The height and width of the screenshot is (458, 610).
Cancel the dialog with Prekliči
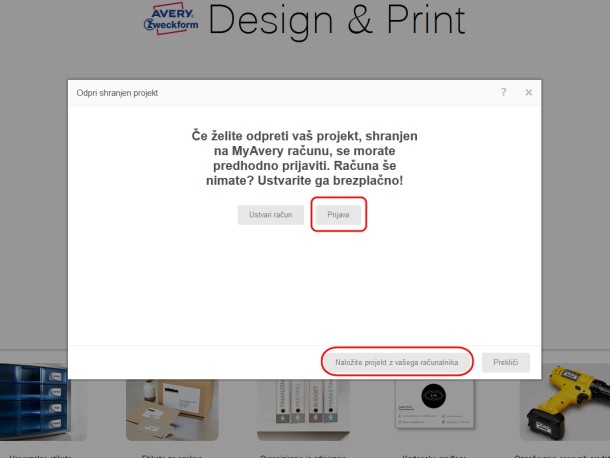(506, 362)
